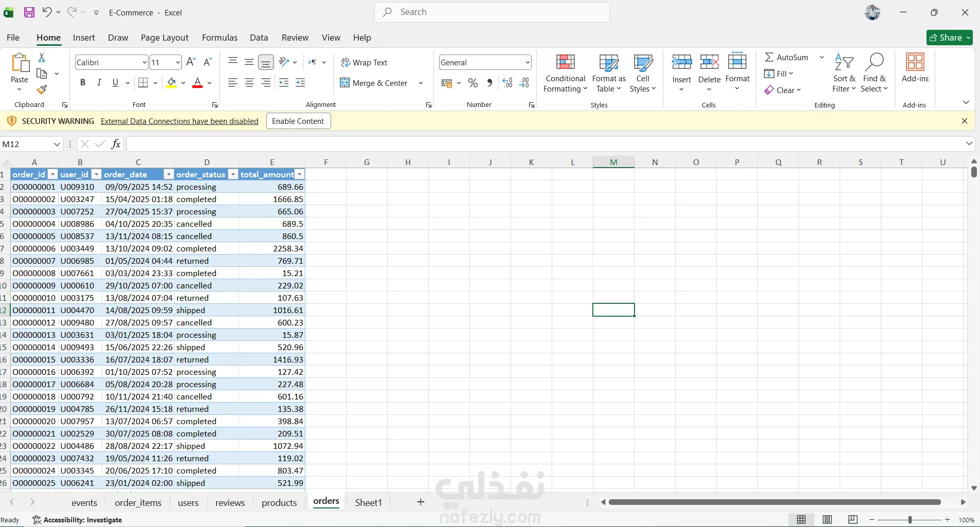Open the user_id column filter dropdown
980x527 pixels.
pos(96,175)
